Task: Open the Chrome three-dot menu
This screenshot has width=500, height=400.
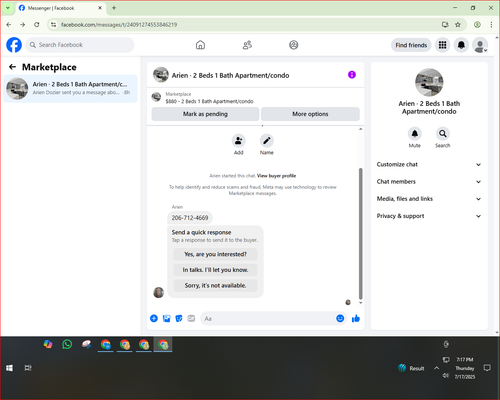Action: (x=491, y=24)
